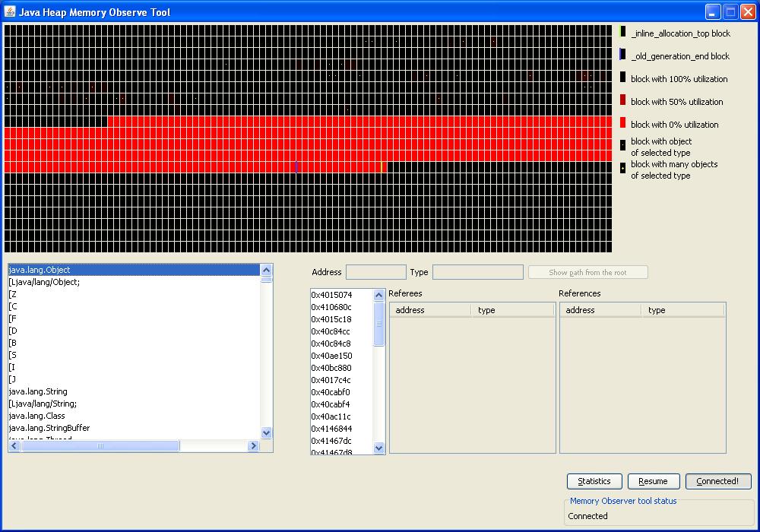The height and width of the screenshot is (532, 760).
Task: Click the Address input field
Action: [x=376, y=272]
